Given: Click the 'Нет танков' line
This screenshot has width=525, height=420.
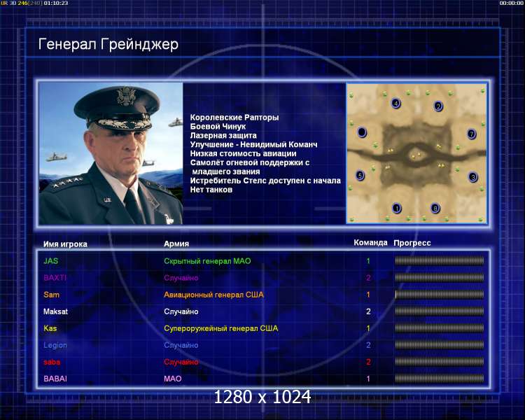Looking at the screenshot, I should click(x=211, y=190).
